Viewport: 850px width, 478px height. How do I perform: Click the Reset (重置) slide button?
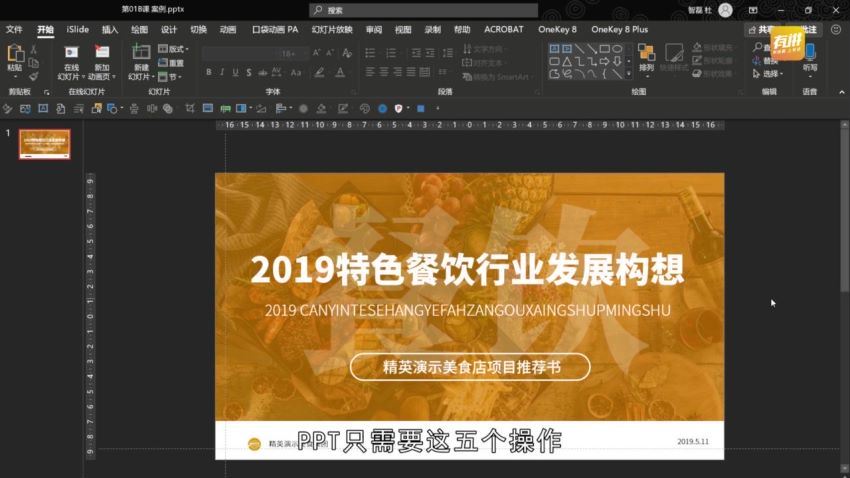[172, 62]
